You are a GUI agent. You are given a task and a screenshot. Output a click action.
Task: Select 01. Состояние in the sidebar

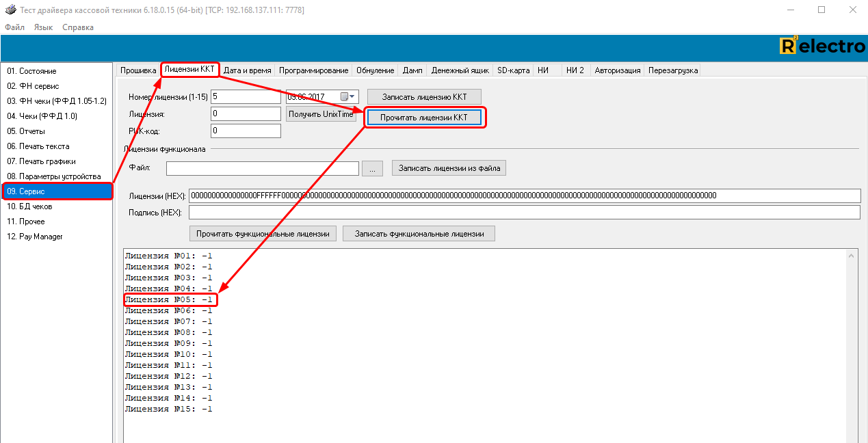(32, 71)
